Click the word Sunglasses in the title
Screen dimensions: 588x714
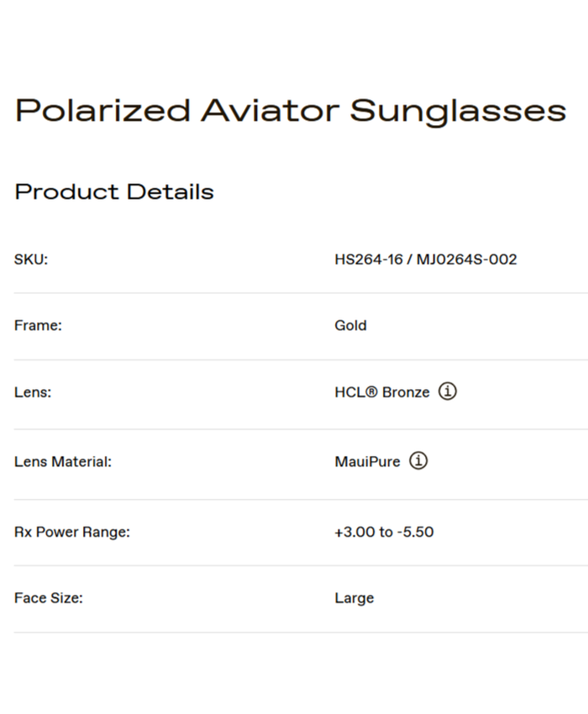458,111
